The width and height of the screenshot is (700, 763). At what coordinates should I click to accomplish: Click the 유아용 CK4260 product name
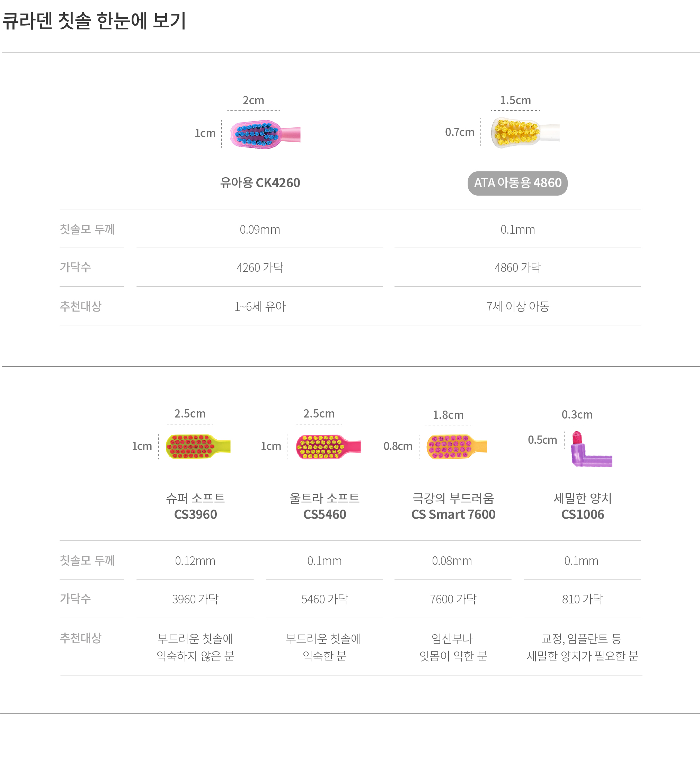coord(260,183)
